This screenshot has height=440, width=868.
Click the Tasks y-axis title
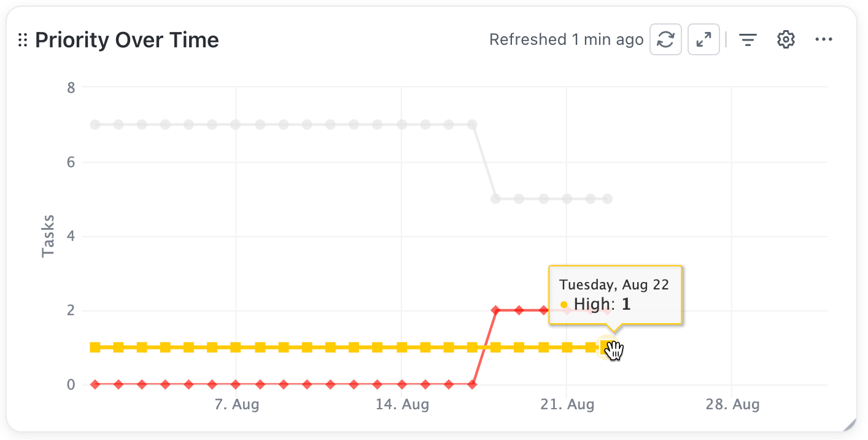click(48, 236)
